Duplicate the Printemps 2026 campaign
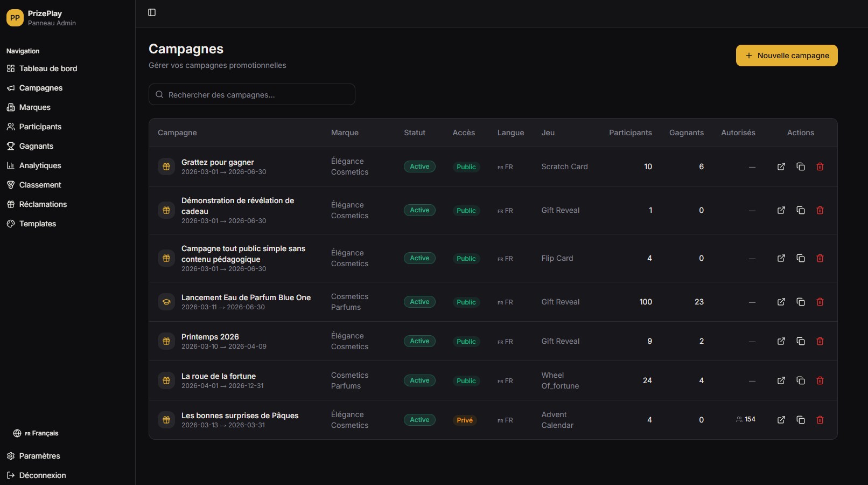 (x=800, y=341)
